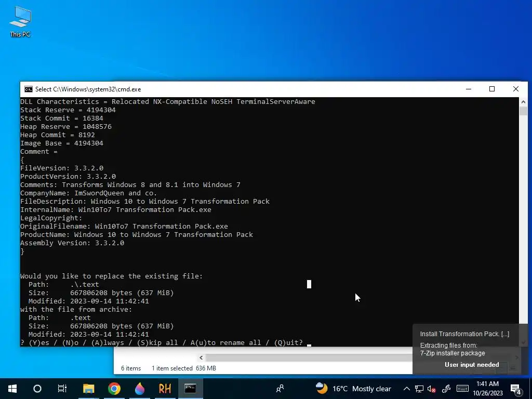Open the pen workspace tray icon
Screen dimensions: 532x399
pos(446,389)
